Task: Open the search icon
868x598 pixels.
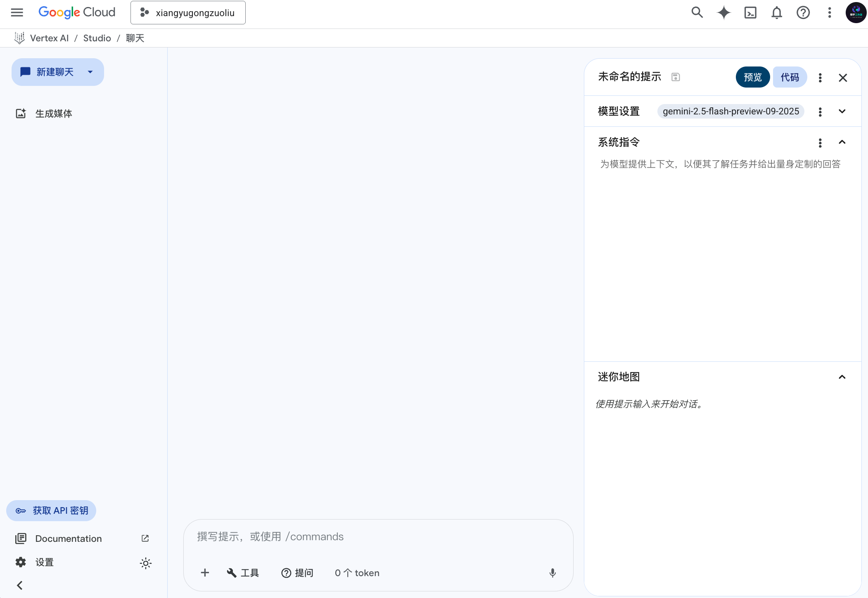Action: click(697, 12)
